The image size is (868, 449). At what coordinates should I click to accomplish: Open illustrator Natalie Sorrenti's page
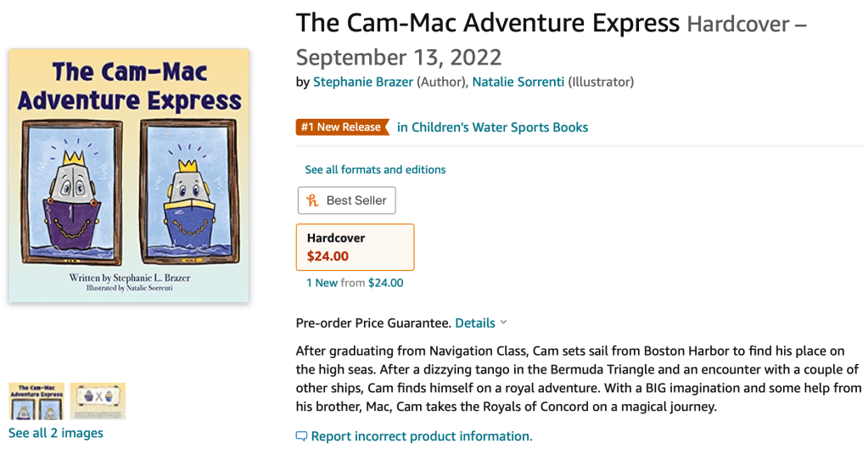point(518,82)
